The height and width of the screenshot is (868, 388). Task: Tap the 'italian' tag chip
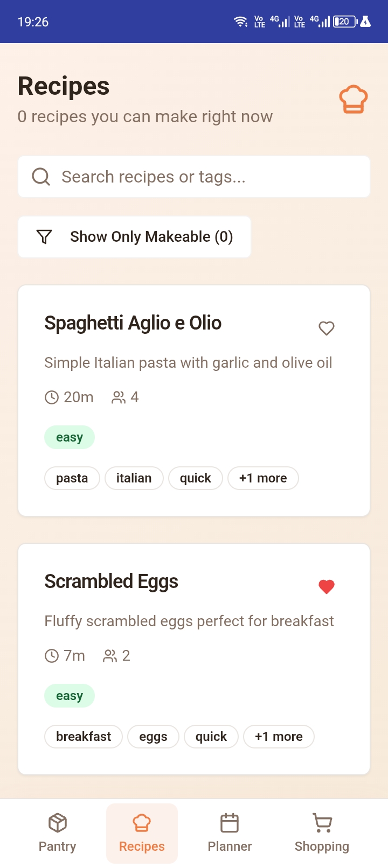pos(134,478)
